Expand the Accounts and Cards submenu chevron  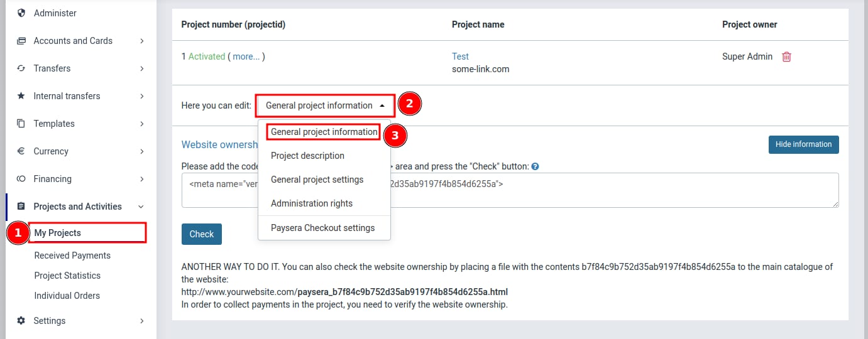141,41
